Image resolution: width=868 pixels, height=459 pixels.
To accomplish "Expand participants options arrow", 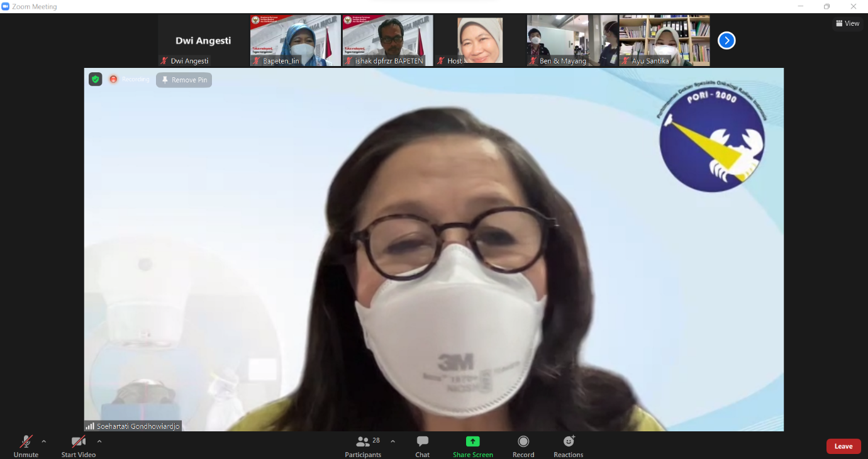I will [392, 441].
